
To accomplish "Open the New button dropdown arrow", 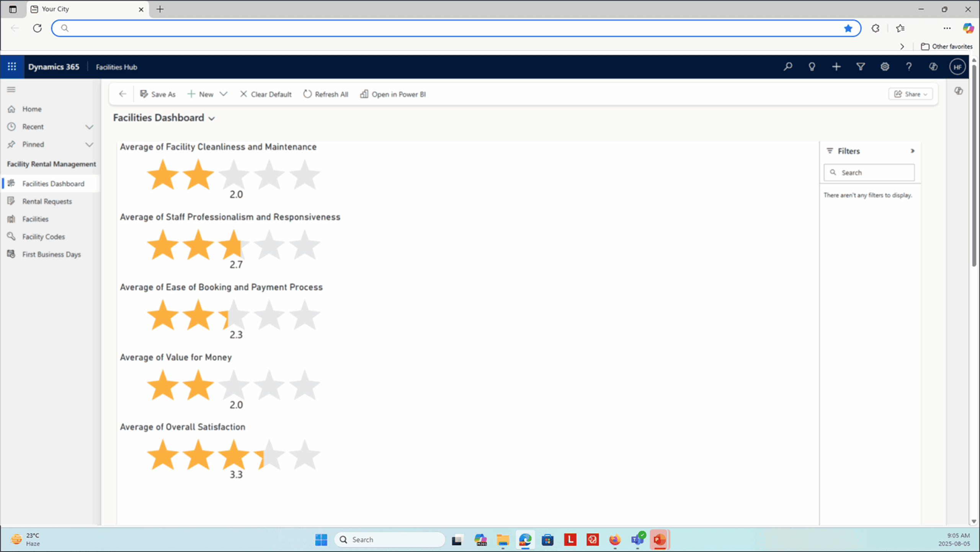I will click(x=224, y=94).
